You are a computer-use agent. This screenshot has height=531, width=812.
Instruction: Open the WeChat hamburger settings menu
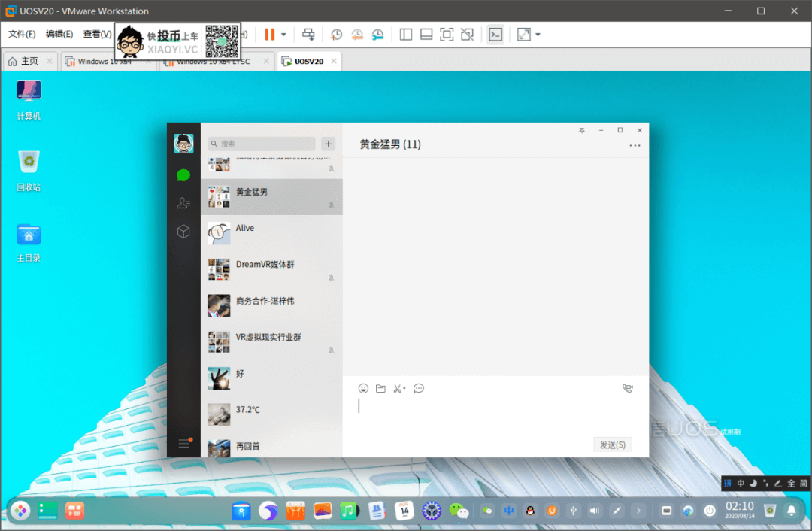(184, 443)
